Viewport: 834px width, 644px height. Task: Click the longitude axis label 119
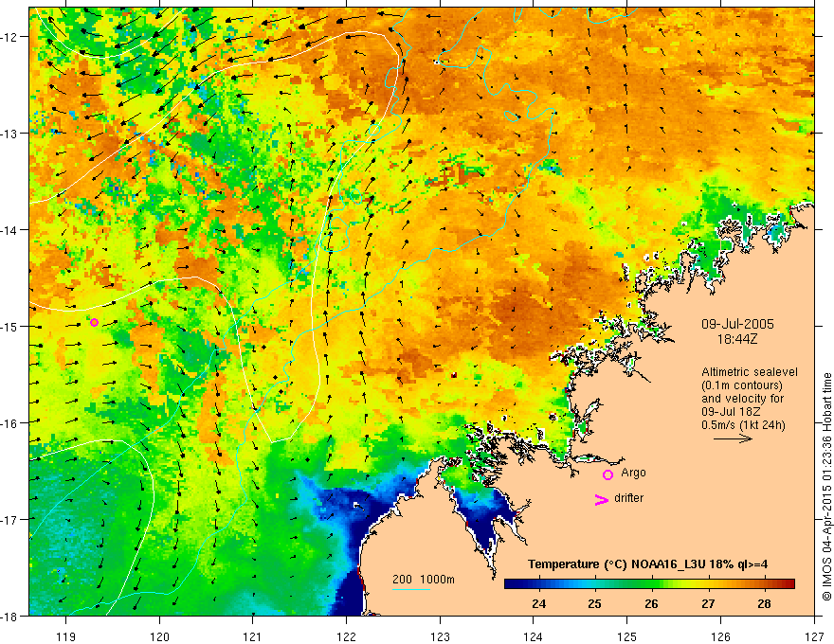click(x=65, y=636)
